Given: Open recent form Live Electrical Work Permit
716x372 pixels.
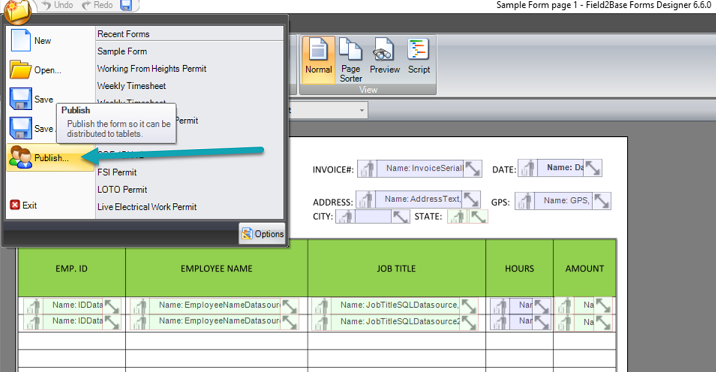Looking at the screenshot, I should (x=147, y=207).
